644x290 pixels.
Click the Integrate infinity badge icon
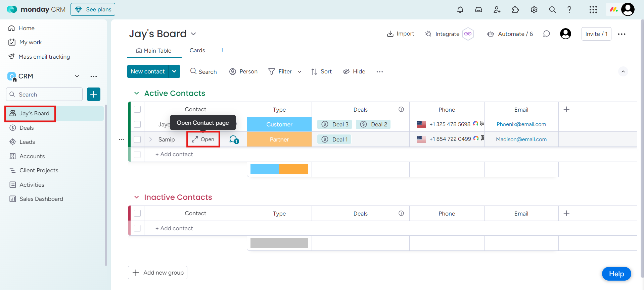coord(468,34)
